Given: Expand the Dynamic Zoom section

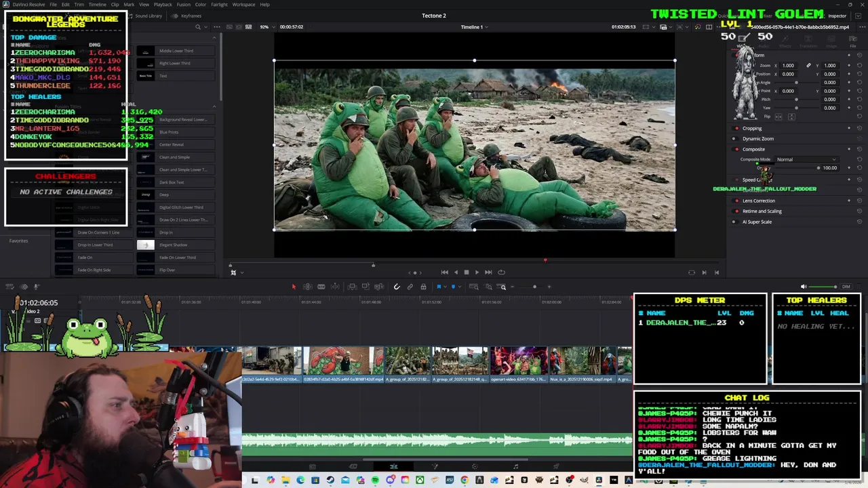Looking at the screenshot, I should coord(757,139).
